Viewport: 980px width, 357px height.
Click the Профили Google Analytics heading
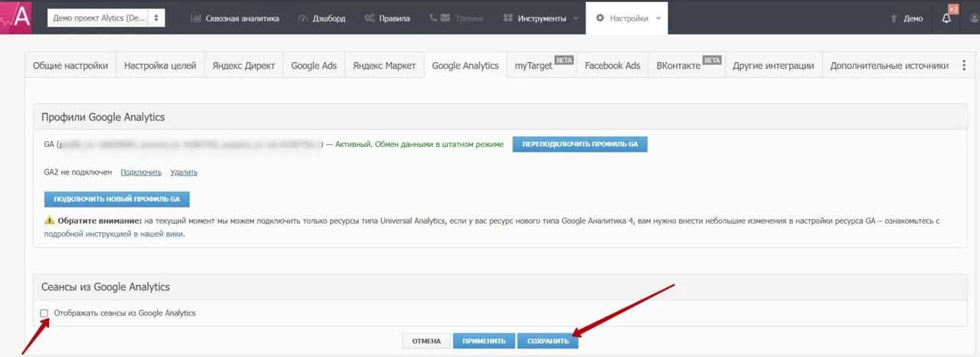coord(103,117)
